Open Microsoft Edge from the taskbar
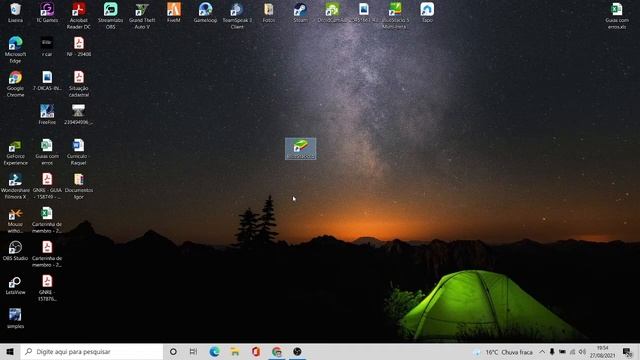640x360 pixels. point(214,351)
